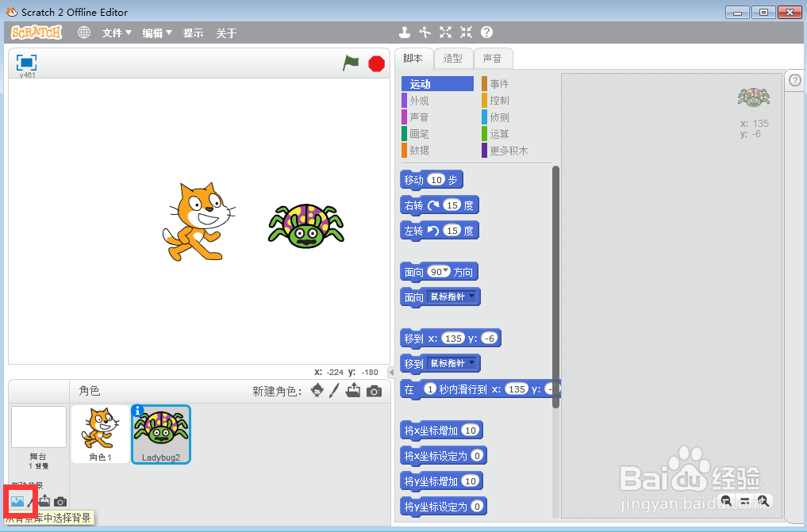Click the Scratch logo
This screenshot has height=532, width=807.
pyautogui.click(x=37, y=33)
